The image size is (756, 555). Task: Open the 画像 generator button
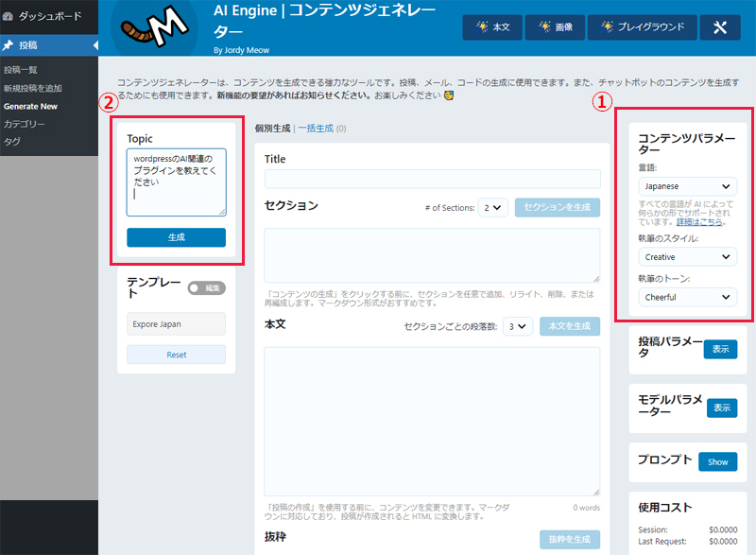coord(555,27)
